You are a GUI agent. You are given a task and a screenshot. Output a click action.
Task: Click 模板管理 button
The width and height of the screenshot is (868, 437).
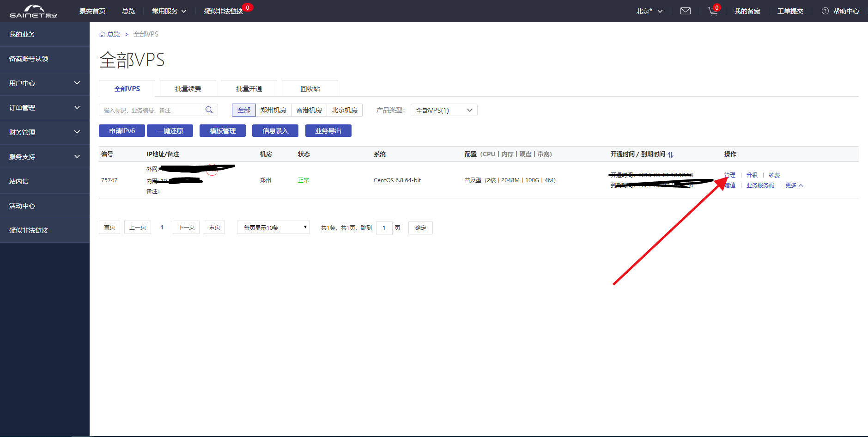coord(223,131)
